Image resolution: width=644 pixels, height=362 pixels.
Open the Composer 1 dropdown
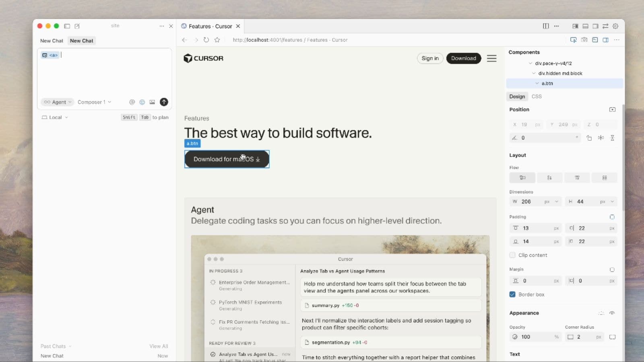click(94, 102)
